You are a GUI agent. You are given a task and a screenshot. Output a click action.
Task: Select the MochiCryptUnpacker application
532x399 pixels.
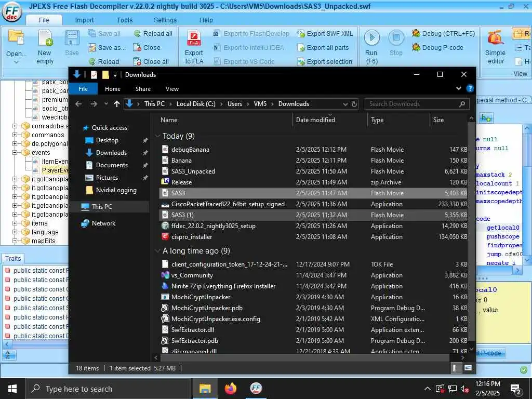point(201,297)
